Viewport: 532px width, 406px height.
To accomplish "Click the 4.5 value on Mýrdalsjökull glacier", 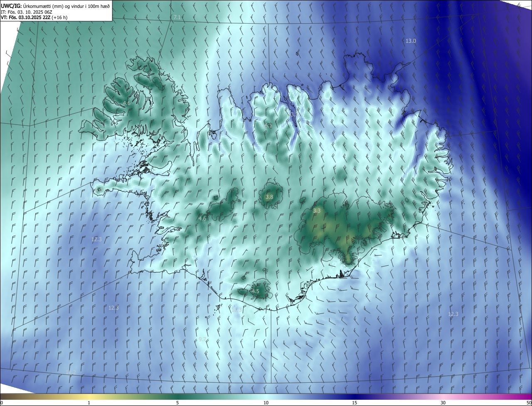I will tap(255, 291).
